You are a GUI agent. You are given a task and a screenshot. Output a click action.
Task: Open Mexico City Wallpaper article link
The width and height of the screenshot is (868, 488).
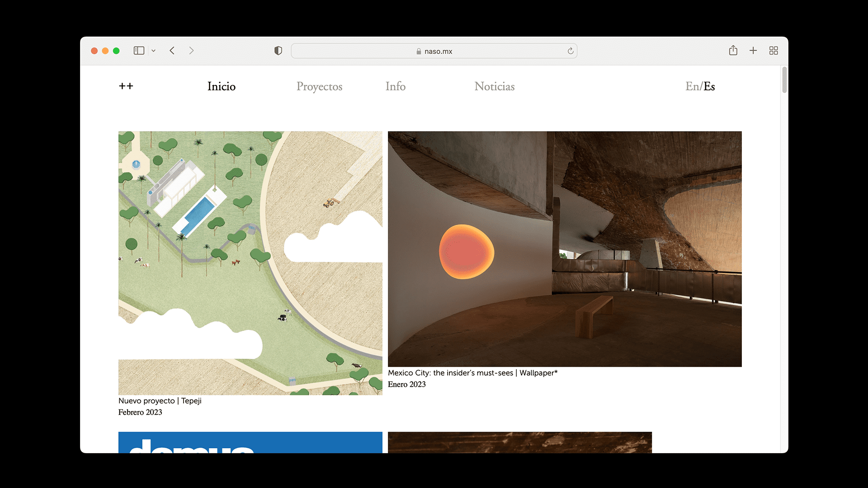pyautogui.click(x=472, y=373)
